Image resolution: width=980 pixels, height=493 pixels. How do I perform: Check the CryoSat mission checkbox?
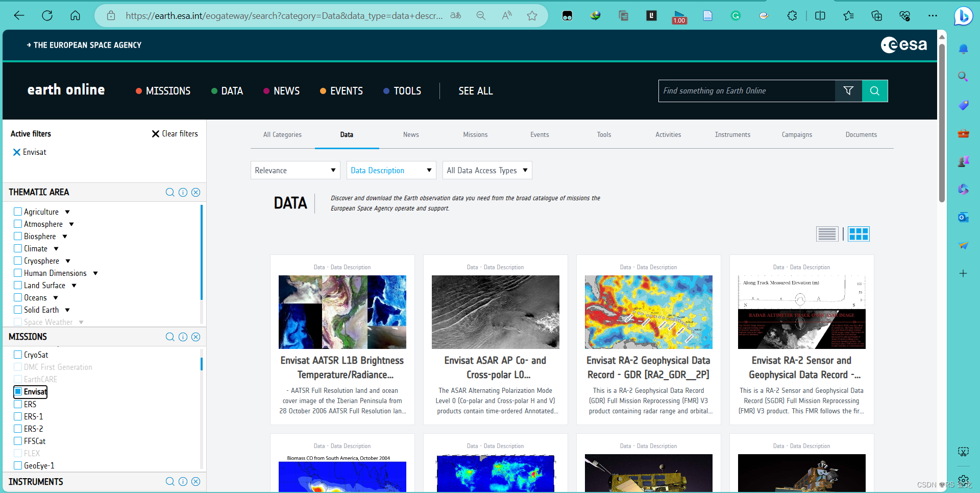pos(18,355)
